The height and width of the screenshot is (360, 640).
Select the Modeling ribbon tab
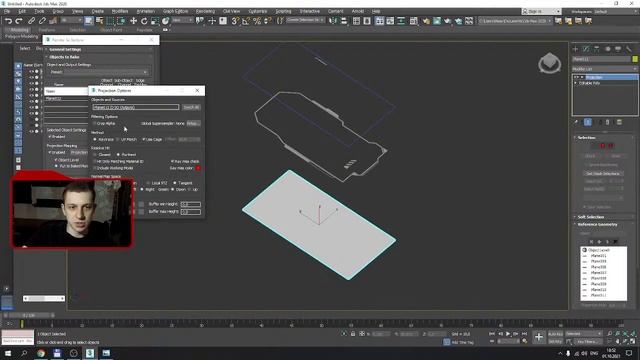pos(19,30)
